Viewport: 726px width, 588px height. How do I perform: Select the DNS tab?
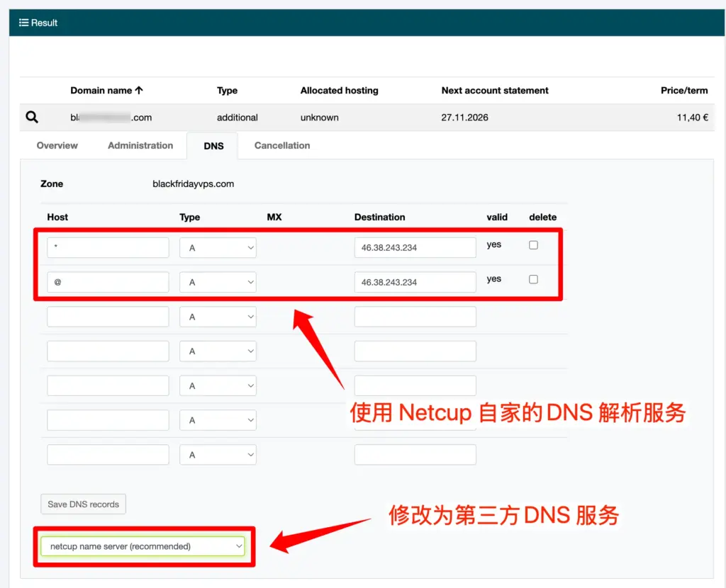213,146
